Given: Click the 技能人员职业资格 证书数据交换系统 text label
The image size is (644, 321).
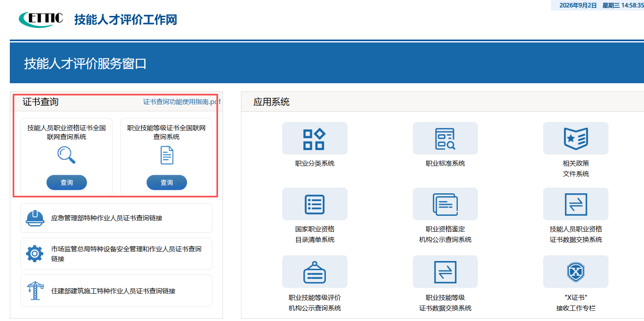Looking at the screenshot, I should pyautogui.click(x=576, y=234).
